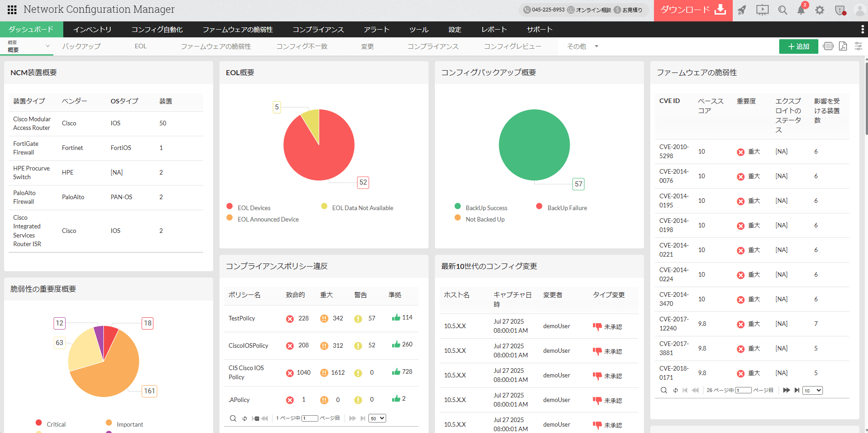The height and width of the screenshot is (433, 868).
Task: Switch to the コンプライアンス menu tab
Action: click(x=318, y=29)
